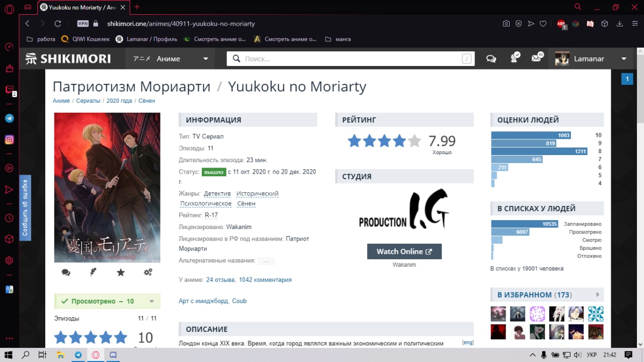Open the Сёнен breadcrumb link
The height and width of the screenshot is (362, 644).
[x=146, y=101]
